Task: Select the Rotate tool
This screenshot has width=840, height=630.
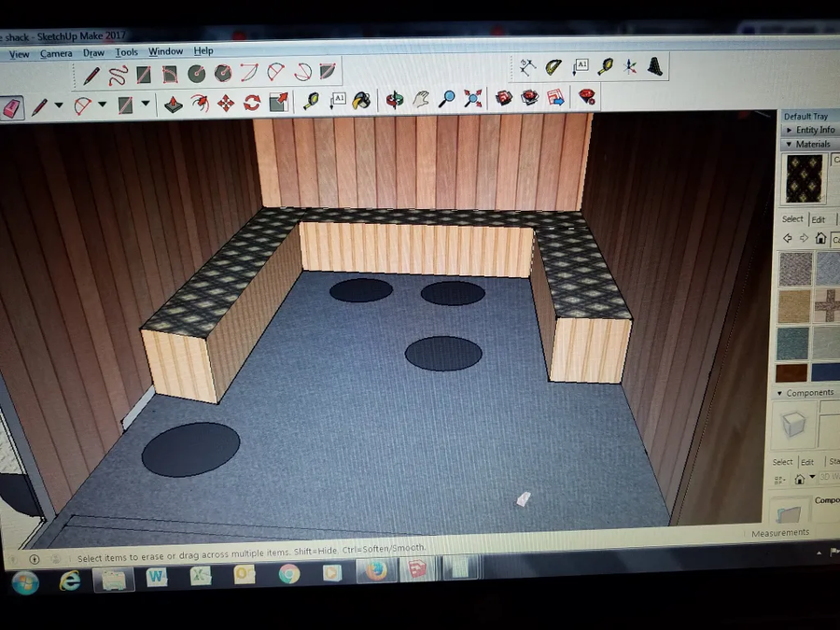Action: click(252, 103)
